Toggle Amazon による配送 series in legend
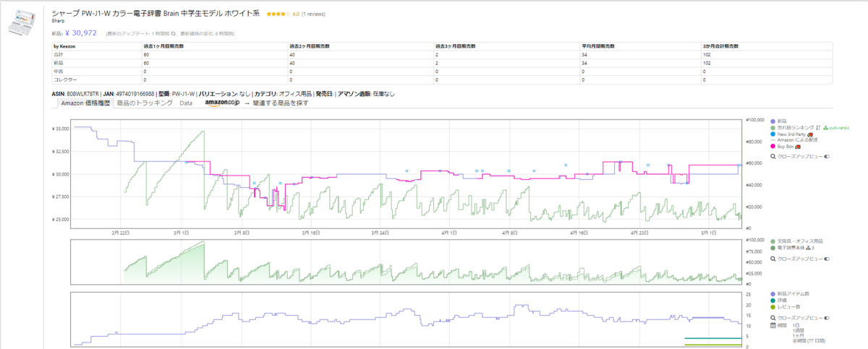 point(793,140)
